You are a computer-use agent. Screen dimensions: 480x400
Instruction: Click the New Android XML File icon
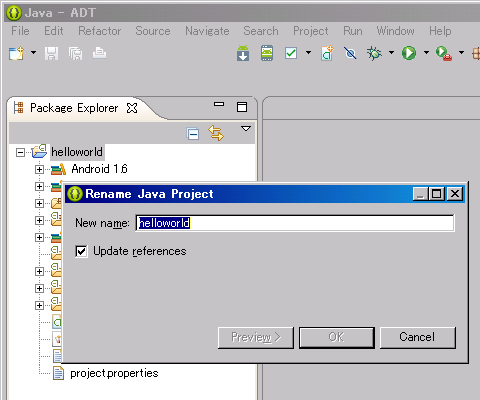click(x=327, y=53)
